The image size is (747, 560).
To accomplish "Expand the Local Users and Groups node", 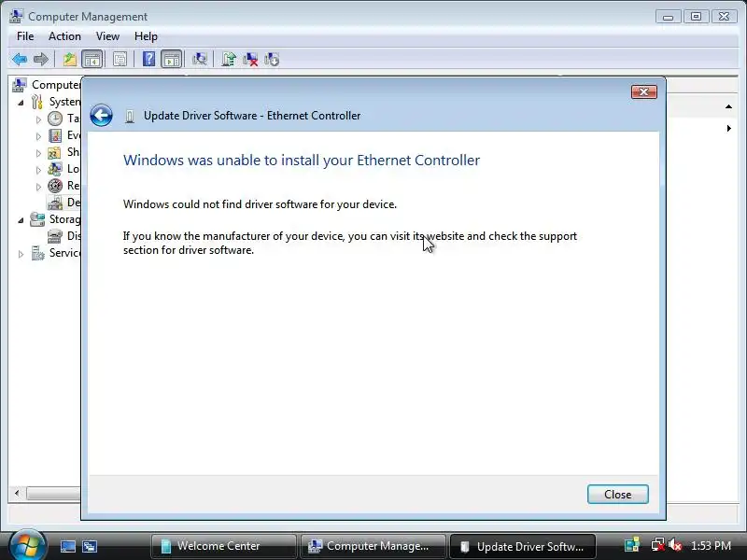I will tap(38, 170).
